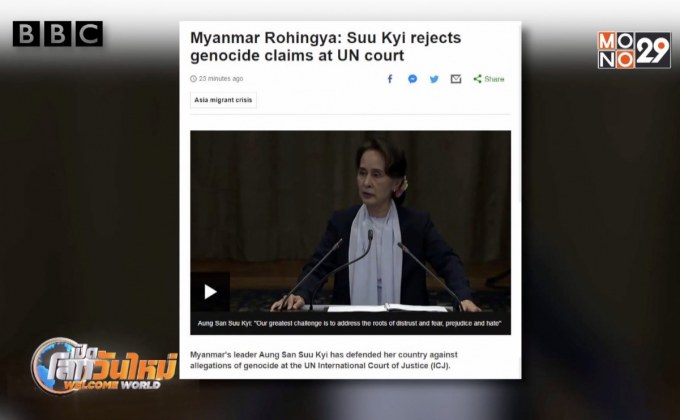Click the Share text label

(x=494, y=79)
